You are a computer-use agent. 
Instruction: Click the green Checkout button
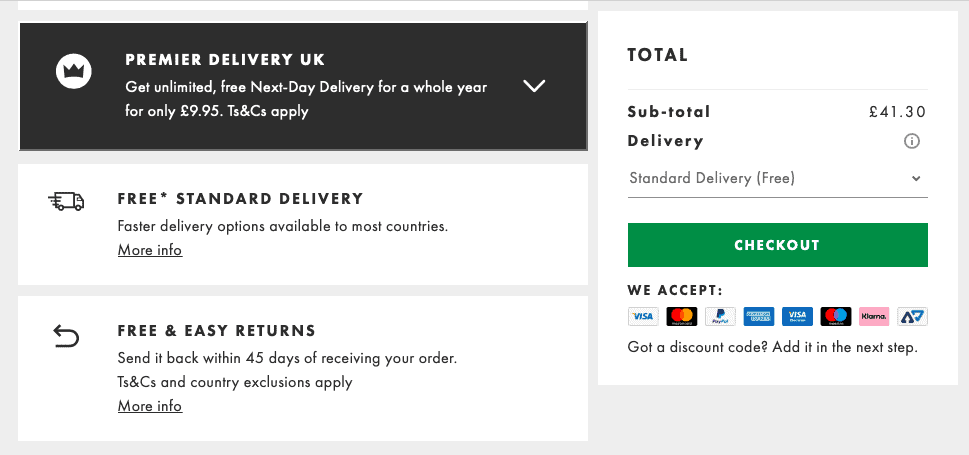777,245
